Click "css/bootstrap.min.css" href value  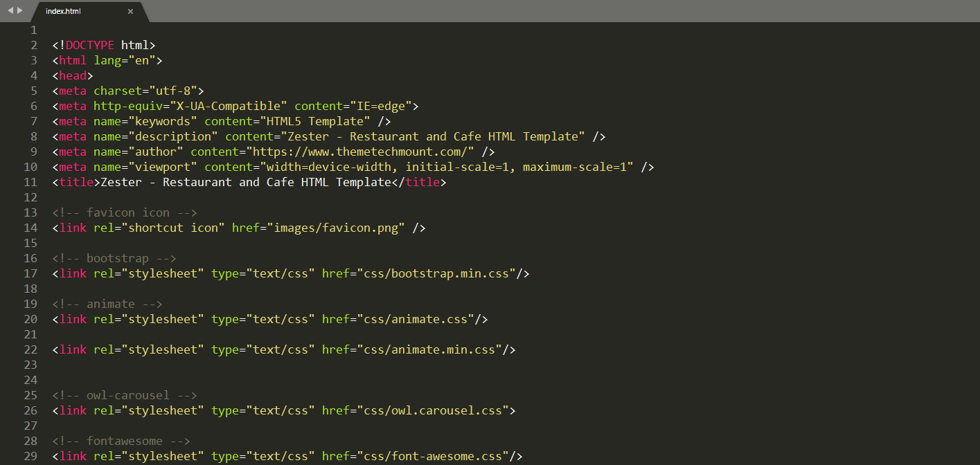[x=436, y=273]
